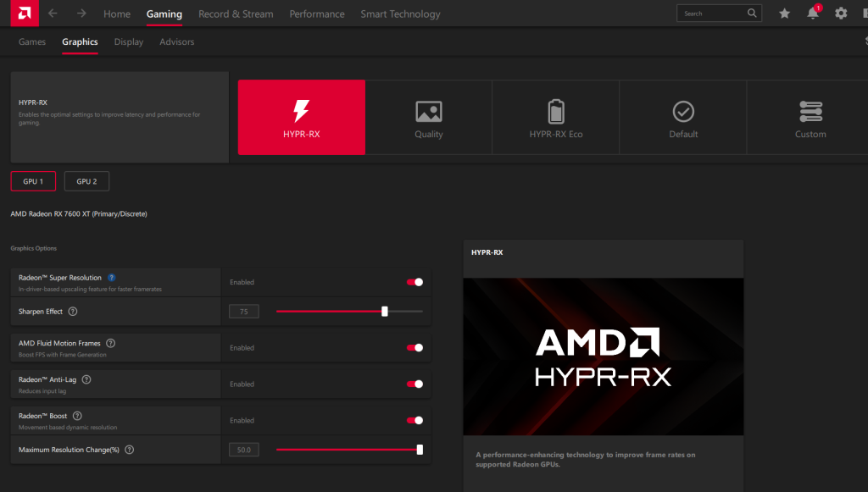Select the HYPR-RX Eco battery profile
868x492 pixels.
555,118
